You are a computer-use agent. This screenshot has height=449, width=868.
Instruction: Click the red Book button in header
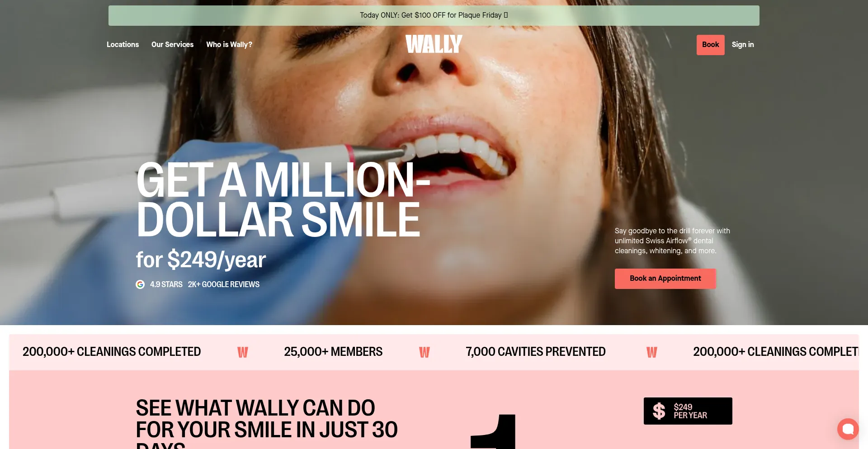(710, 45)
